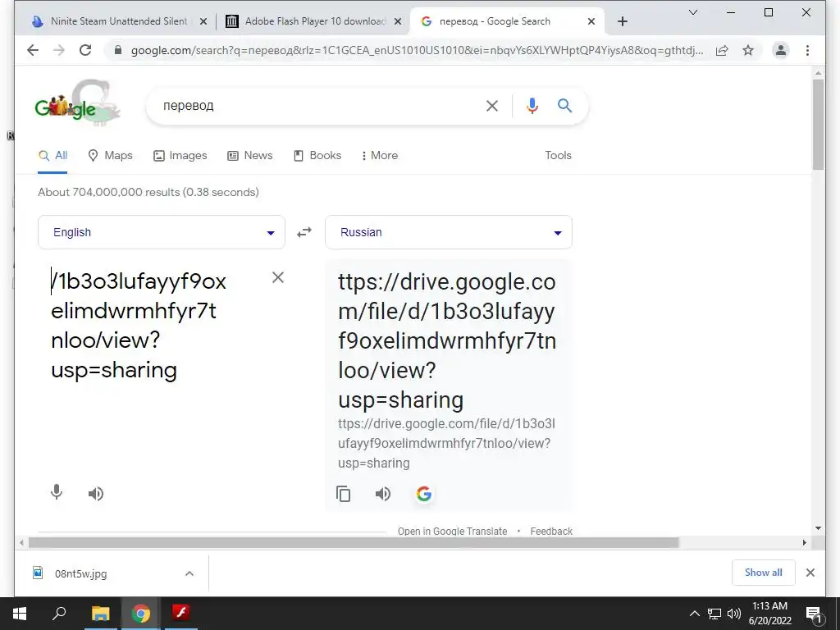Image resolution: width=840 pixels, height=630 pixels.
Task: Click the Google search input field
Action: tap(319, 106)
